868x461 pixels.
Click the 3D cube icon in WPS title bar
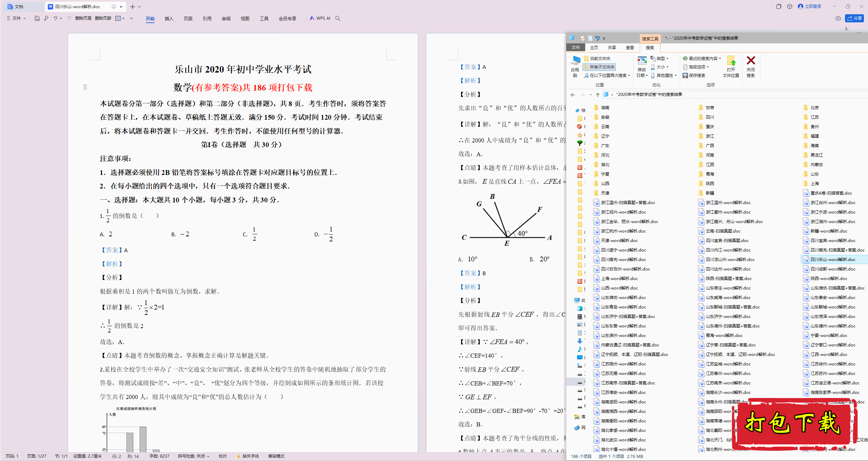click(x=790, y=6)
